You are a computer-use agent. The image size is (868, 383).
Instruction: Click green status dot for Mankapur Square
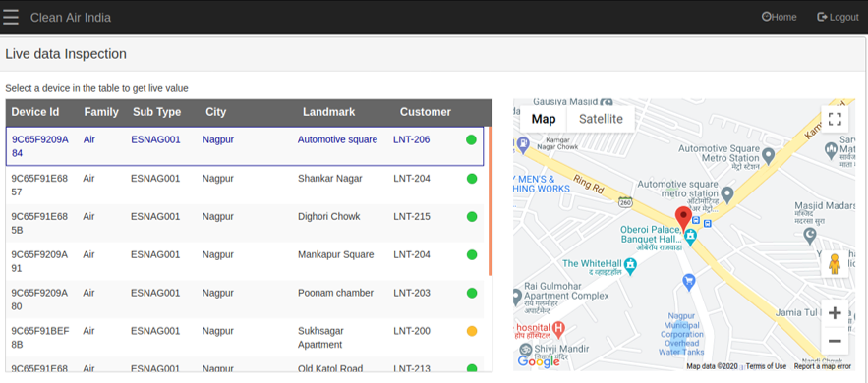472,254
